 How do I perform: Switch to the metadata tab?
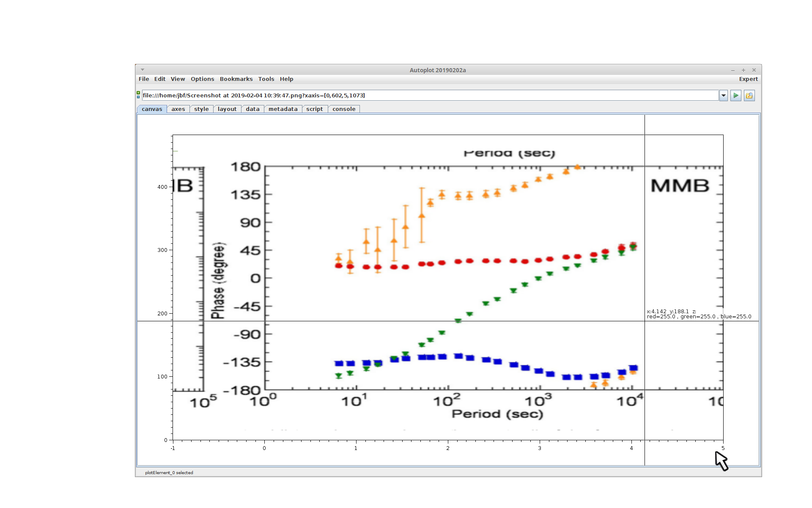click(x=283, y=109)
